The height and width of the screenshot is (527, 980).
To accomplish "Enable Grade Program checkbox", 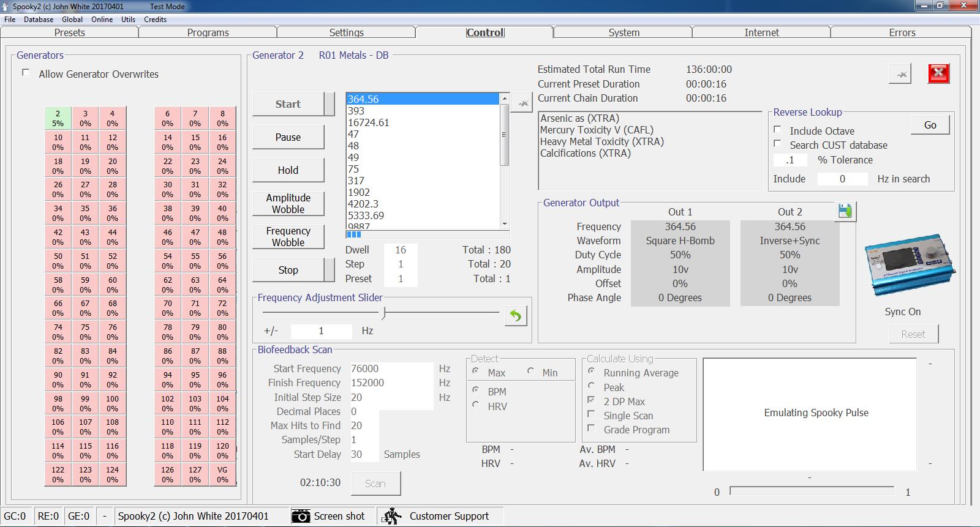I will tap(591, 428).
